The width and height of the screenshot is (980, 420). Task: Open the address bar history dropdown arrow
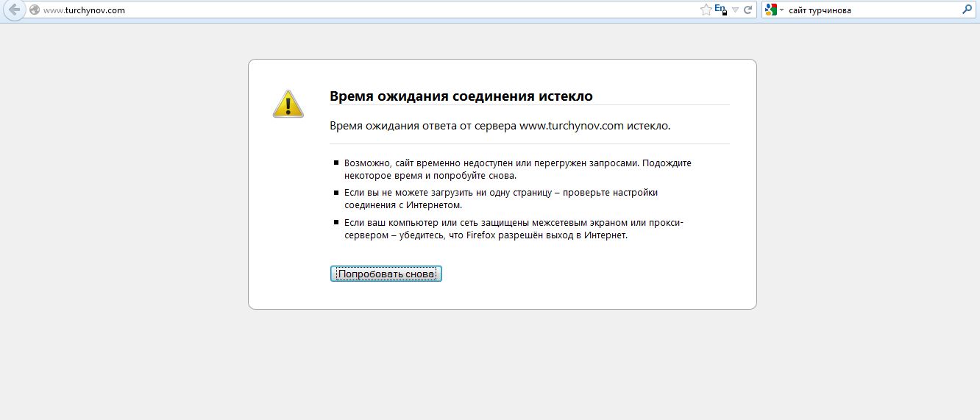click(735, 10)
